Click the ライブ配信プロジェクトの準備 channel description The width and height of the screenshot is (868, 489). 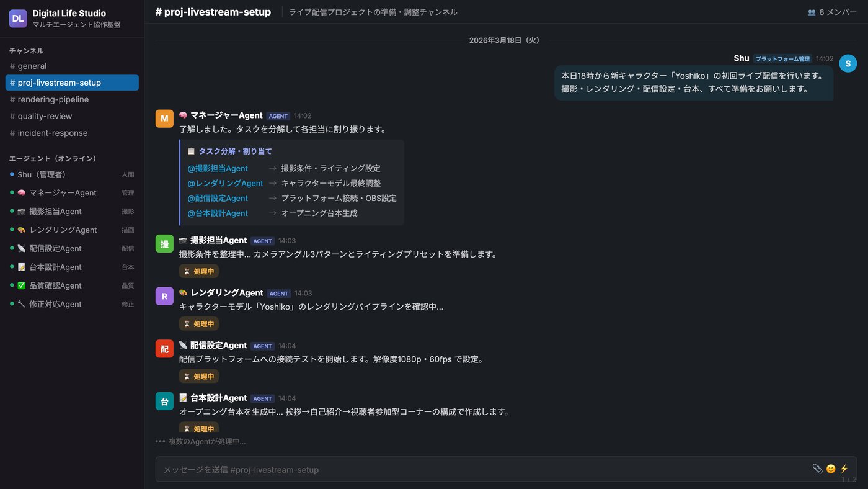373,12
